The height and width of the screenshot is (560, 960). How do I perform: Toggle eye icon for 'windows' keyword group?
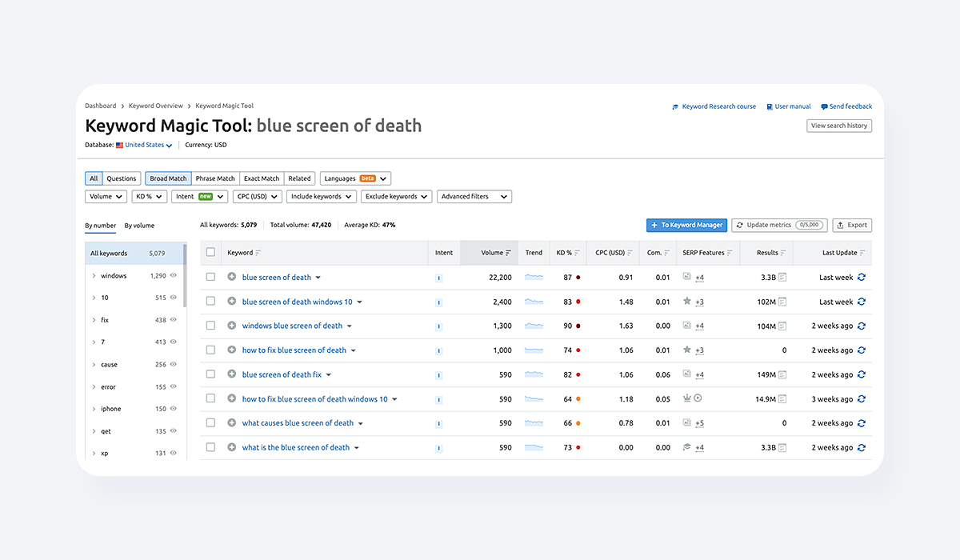[x=174, y=276]
